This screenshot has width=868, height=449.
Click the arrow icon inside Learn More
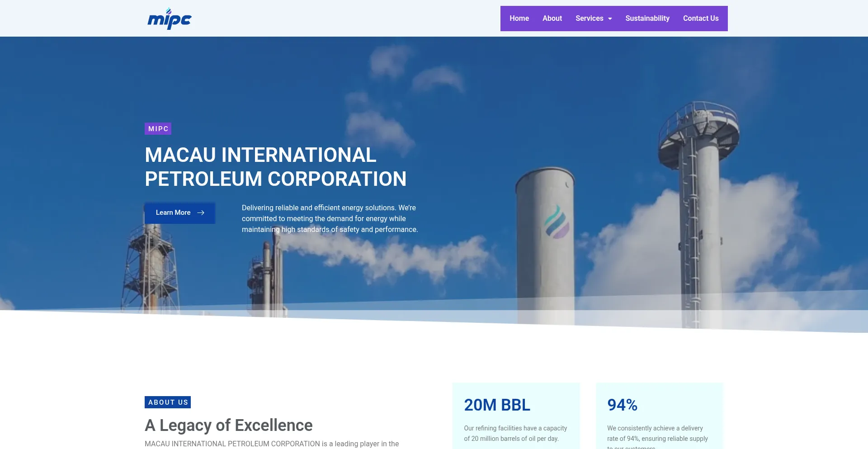pyautogui.click(x=201, y=213)
